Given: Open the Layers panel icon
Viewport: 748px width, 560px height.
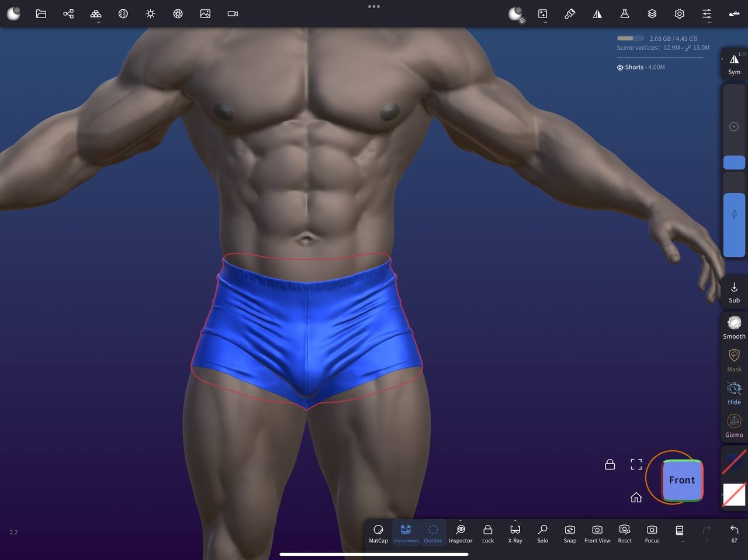Looking at the screenshot, I should pos(652,13).
